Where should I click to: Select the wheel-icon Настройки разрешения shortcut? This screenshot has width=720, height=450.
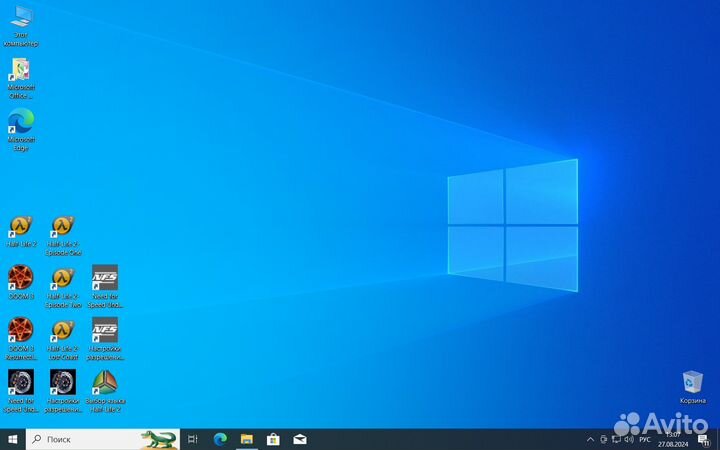(x=63, y=391)
